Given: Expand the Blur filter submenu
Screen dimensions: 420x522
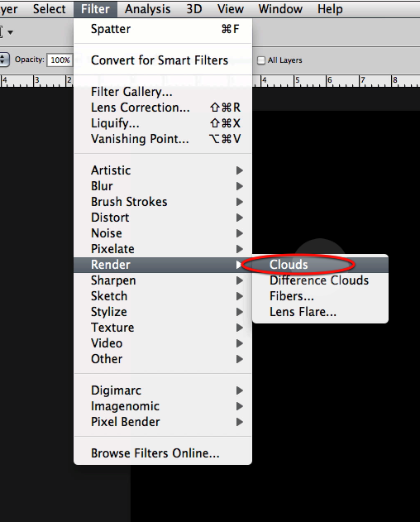Looking at the screenshot, I should [163, 186].
